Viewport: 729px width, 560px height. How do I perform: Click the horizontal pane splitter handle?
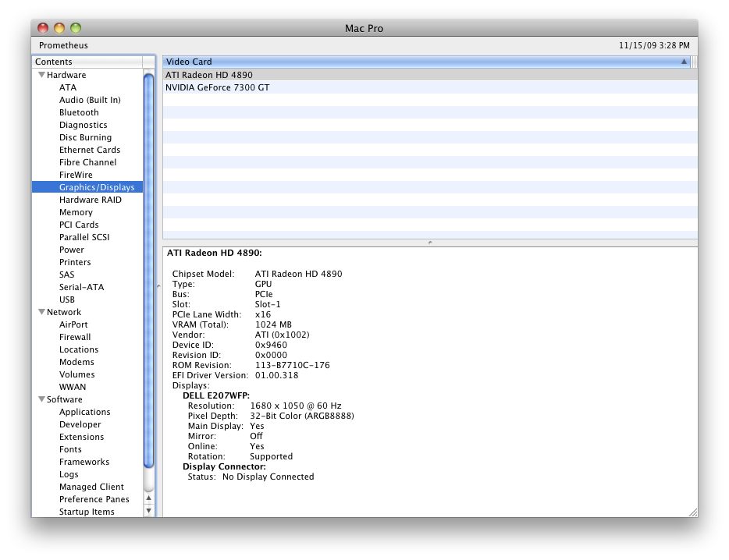(430, 243)
